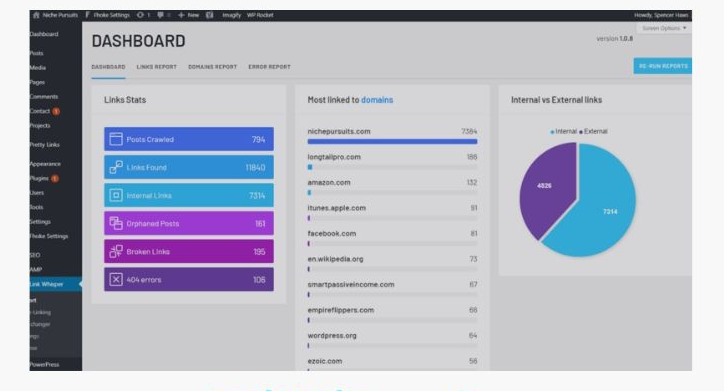Viewport: 724px width, 391px height.
Task: Click the comments bubble icon in admin bar
Action: (160, 15)
